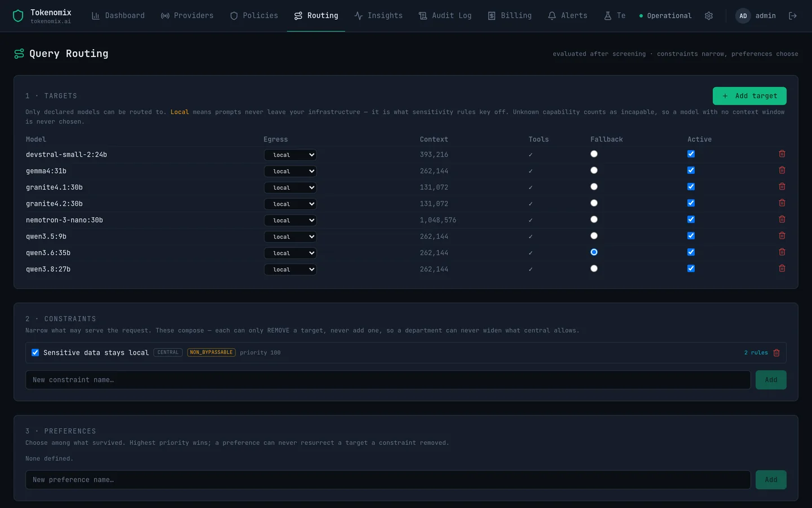This screenshot has width=812, height=508.
Task: Delete the qwen3.5:9b target
Action: pyautogui.click(x=782, y=235)
